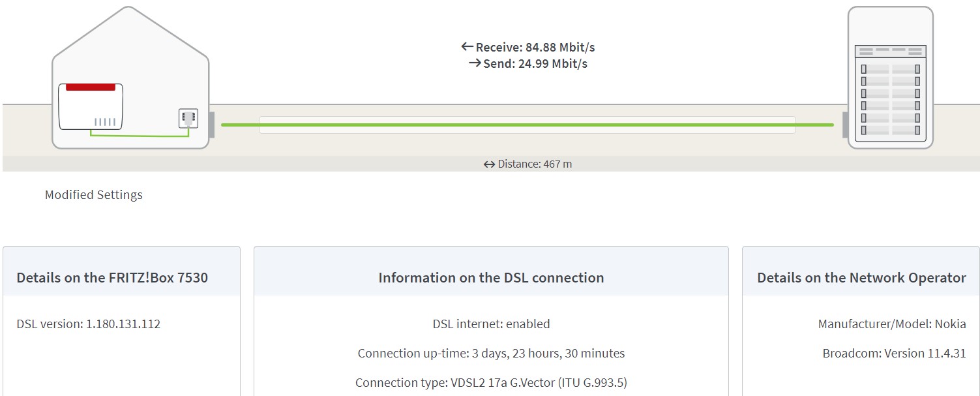Click the Distance 467 m label
Screen dimensions: 980x396
[x=535, y=164]
